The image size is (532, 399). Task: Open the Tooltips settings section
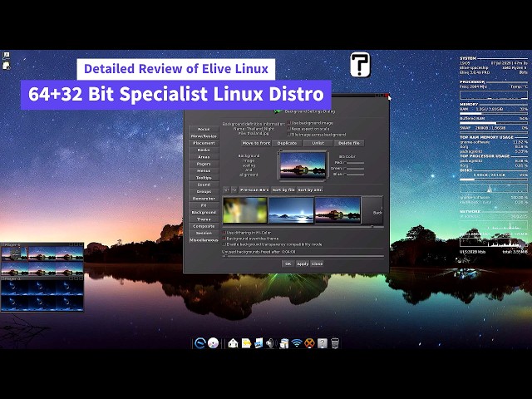[204, 178]
